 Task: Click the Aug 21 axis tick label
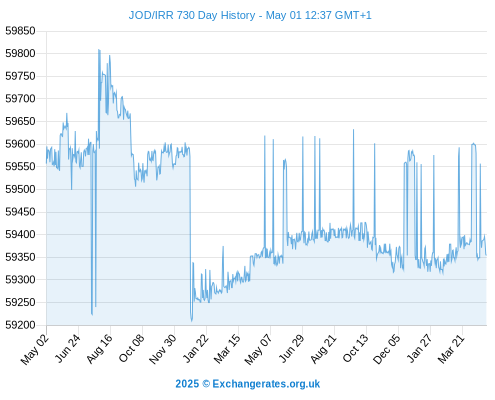click(323, 349)
